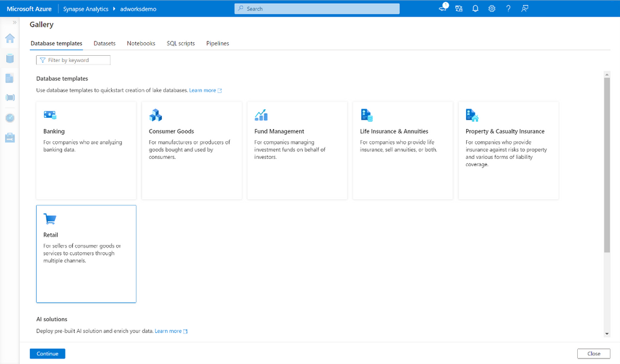
Task: Focus the Filter by keyword field
Action: [73, 60]
